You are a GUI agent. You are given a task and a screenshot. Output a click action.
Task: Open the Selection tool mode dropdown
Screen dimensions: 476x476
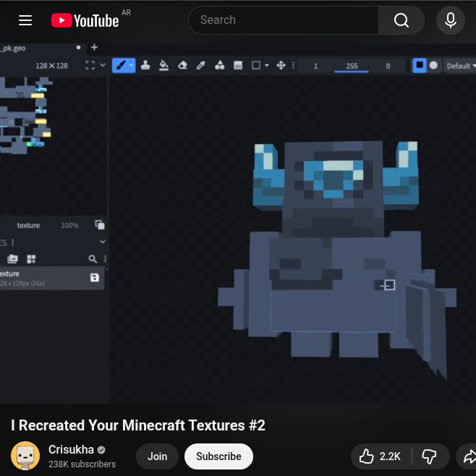click(267, 65)
